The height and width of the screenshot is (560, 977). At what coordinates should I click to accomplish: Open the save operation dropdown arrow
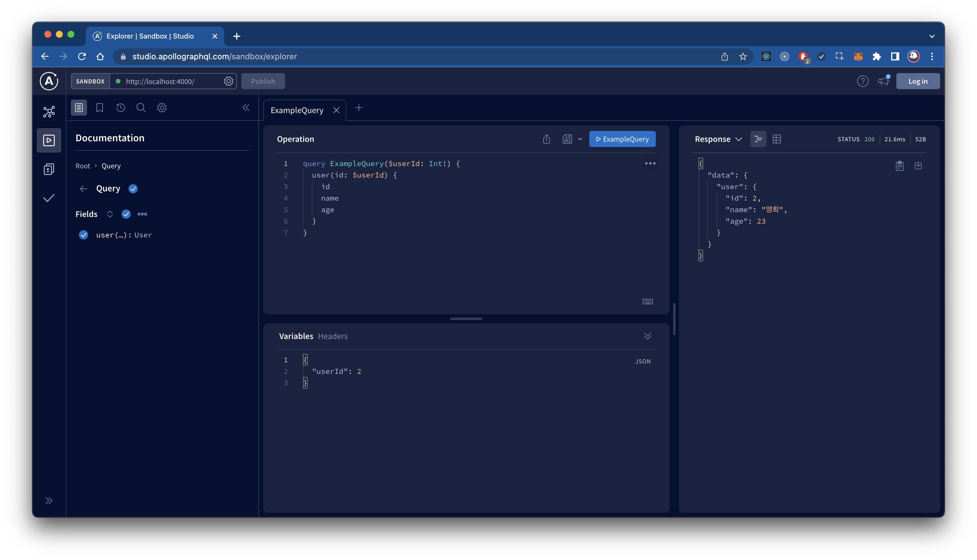580,139
